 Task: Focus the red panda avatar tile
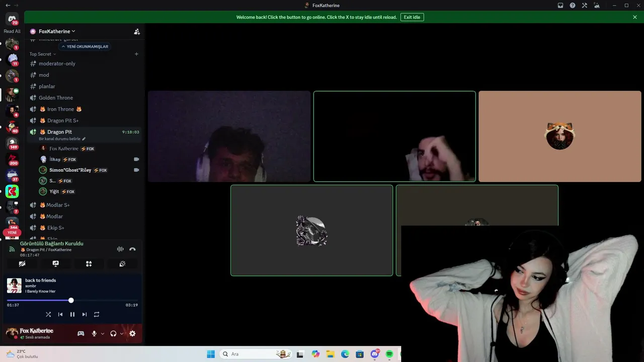(560, 136)
